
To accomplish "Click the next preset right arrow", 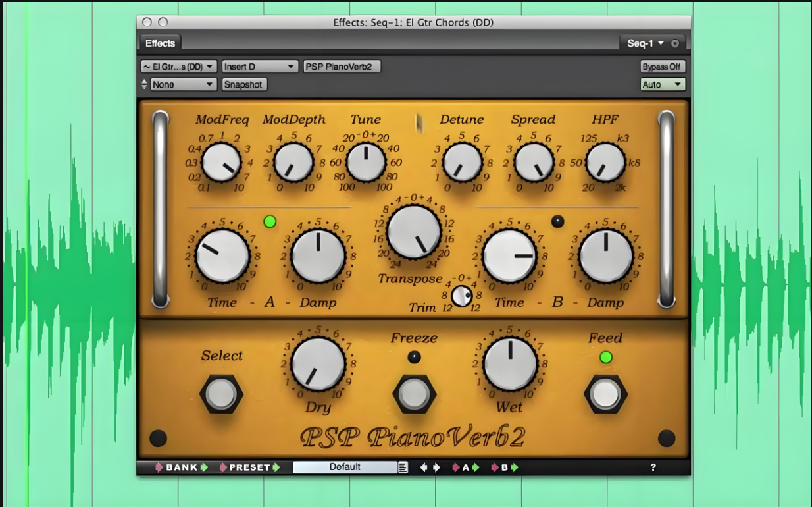I will 436,467.
